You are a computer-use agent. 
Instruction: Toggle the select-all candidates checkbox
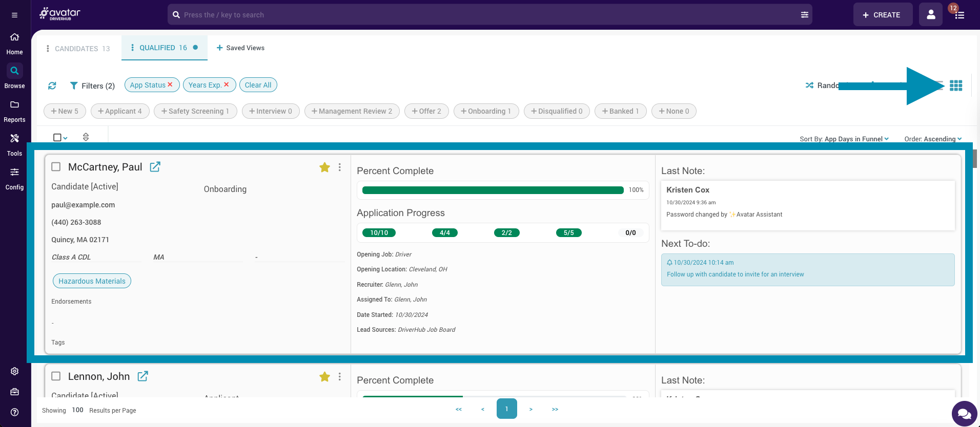[x=57, y=137]
